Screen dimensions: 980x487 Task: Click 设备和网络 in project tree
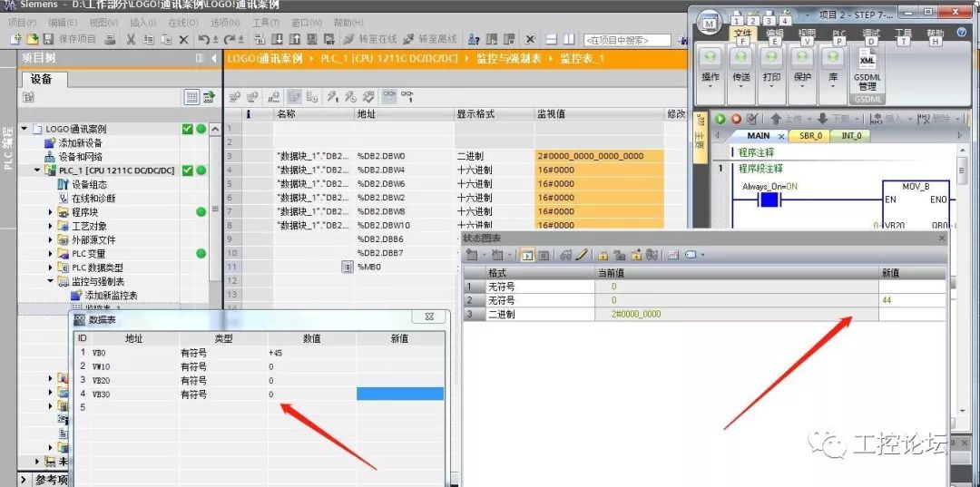tap(81, 157)
